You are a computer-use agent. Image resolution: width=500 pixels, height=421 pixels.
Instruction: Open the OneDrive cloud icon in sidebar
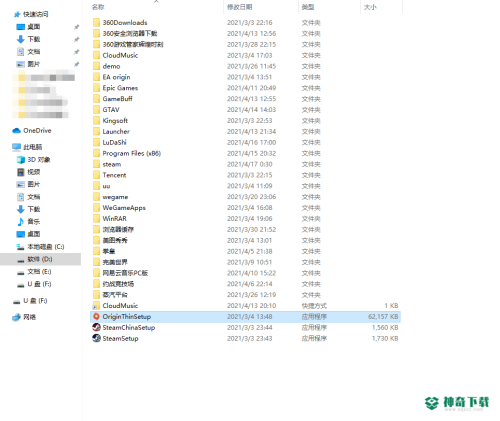pyautogui.click(x=16, y=131)
